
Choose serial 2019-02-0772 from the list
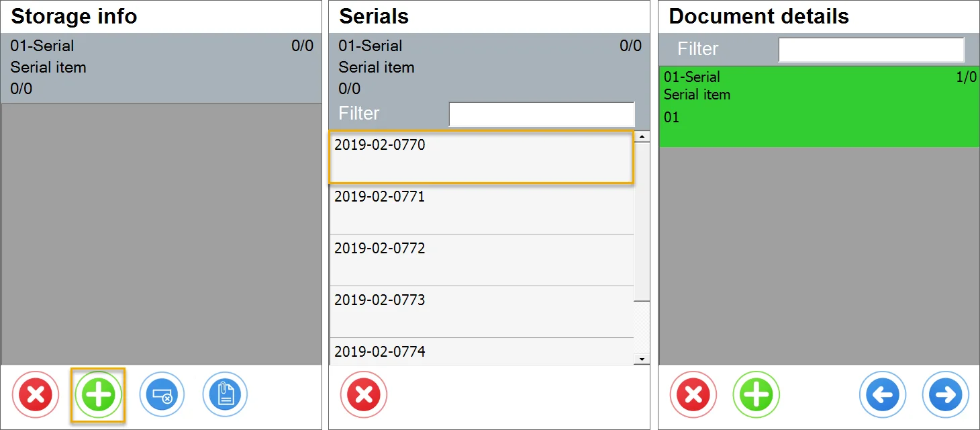click(x=481, y=260)
